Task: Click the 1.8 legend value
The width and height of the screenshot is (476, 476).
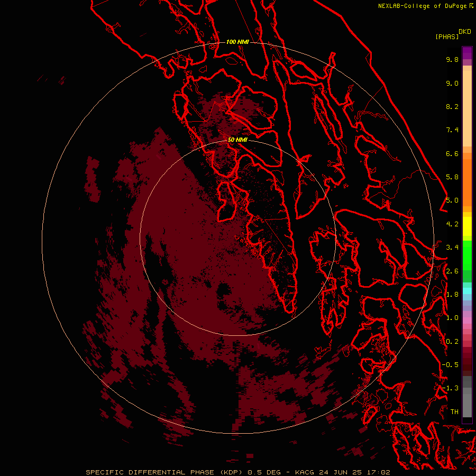Action: point(452,295)
